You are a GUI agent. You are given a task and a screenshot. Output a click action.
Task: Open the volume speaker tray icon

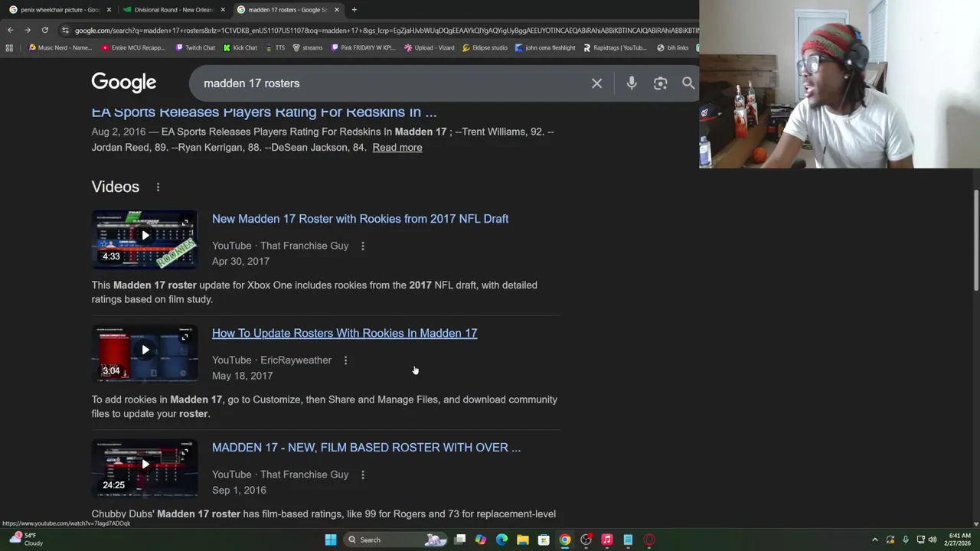point(933,540)
